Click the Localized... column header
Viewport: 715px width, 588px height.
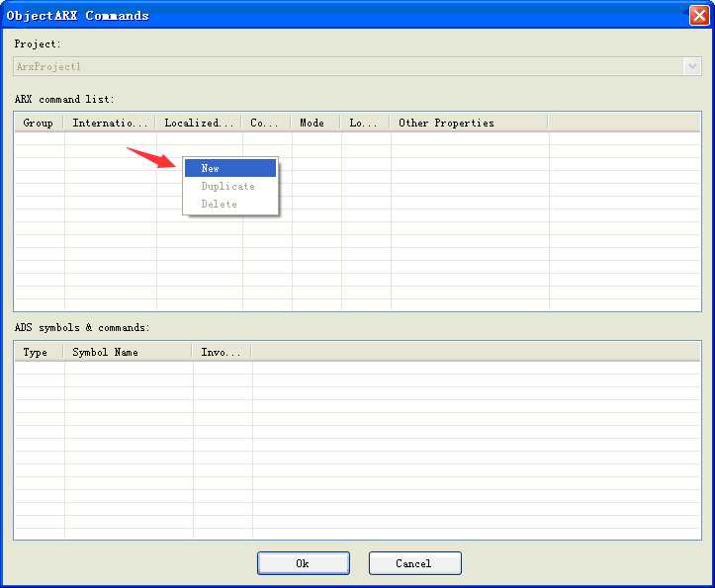tap(199, 123)
